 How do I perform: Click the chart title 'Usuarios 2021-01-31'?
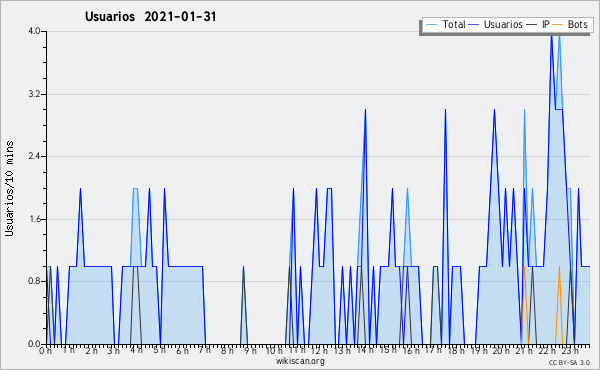[x=150, y=17]
